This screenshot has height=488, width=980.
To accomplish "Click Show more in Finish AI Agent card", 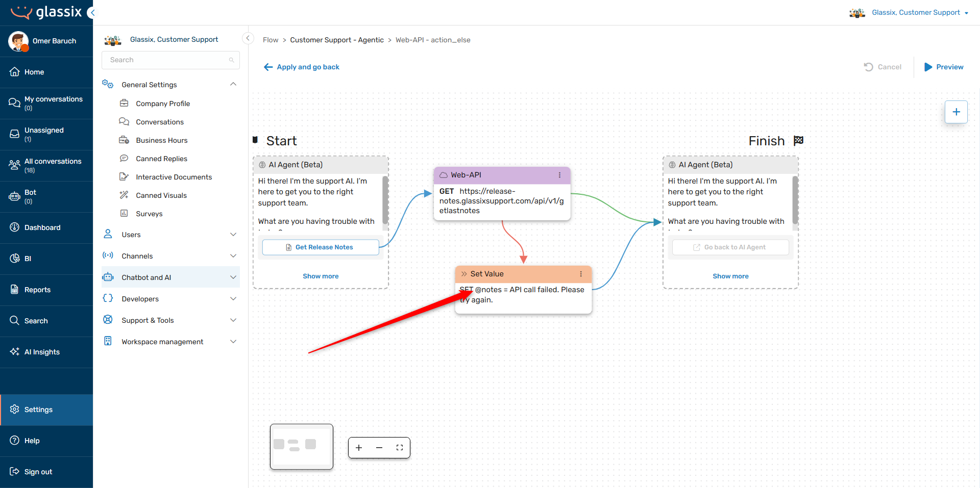I will click(730, 276).
